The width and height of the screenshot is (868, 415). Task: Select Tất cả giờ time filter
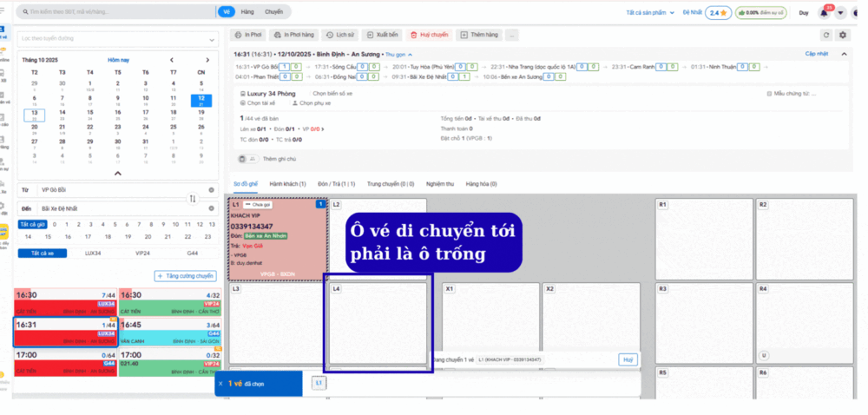click(32, 224)
